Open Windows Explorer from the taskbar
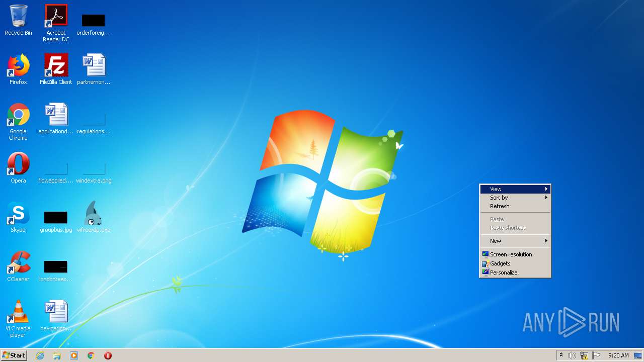Image resolution: width=644 pixels, height=362 pixels. 57,355
